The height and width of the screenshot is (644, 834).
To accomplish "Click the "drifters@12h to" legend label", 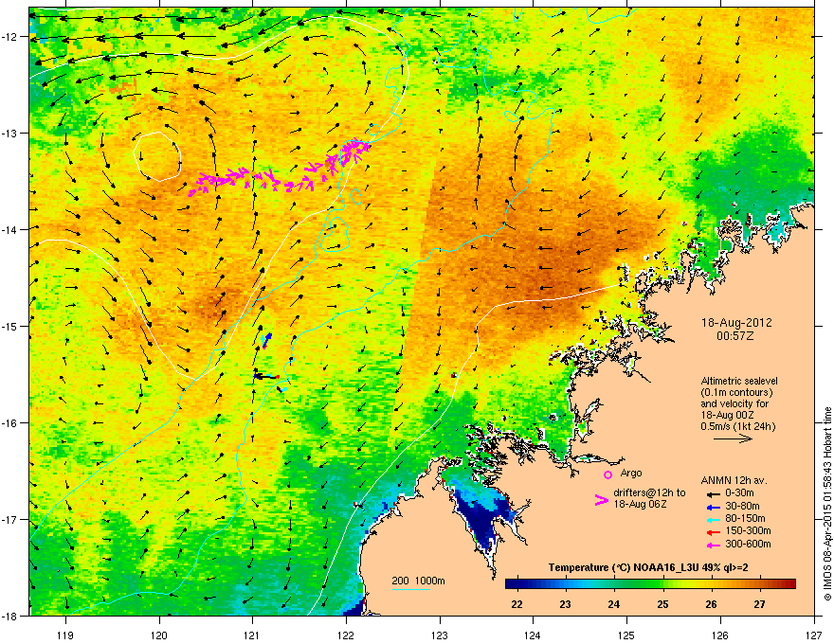I will [649, 493].
